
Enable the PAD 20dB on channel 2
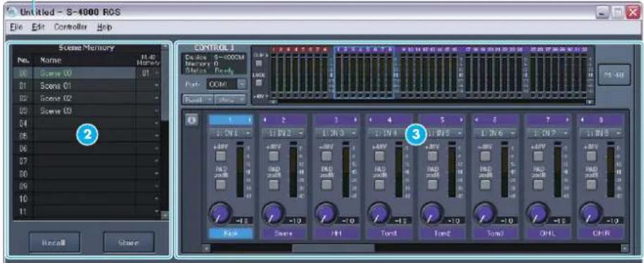tap(274, 185)
